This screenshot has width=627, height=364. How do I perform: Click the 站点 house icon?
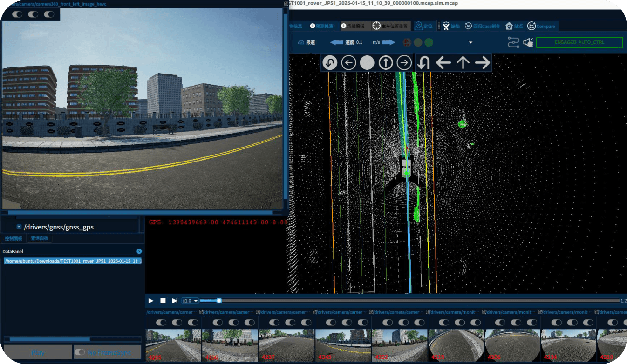tap(509, 26)
